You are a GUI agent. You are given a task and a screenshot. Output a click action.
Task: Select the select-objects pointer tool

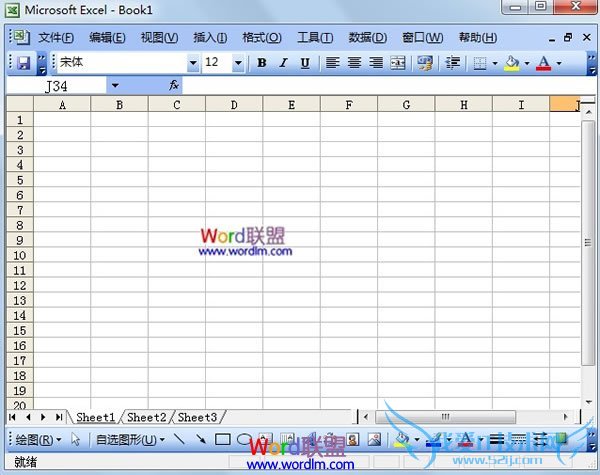click(75, 440)
